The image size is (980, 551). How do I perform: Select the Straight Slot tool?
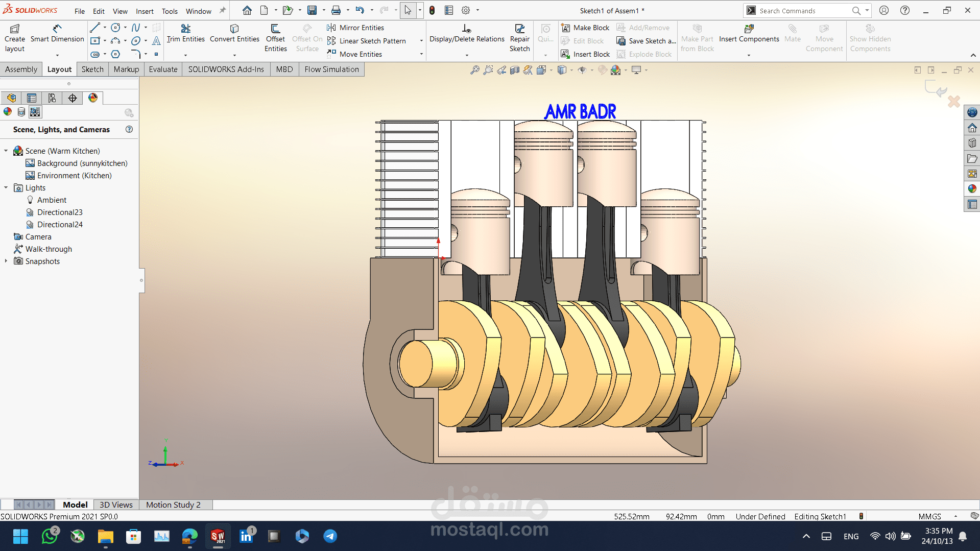95,54
